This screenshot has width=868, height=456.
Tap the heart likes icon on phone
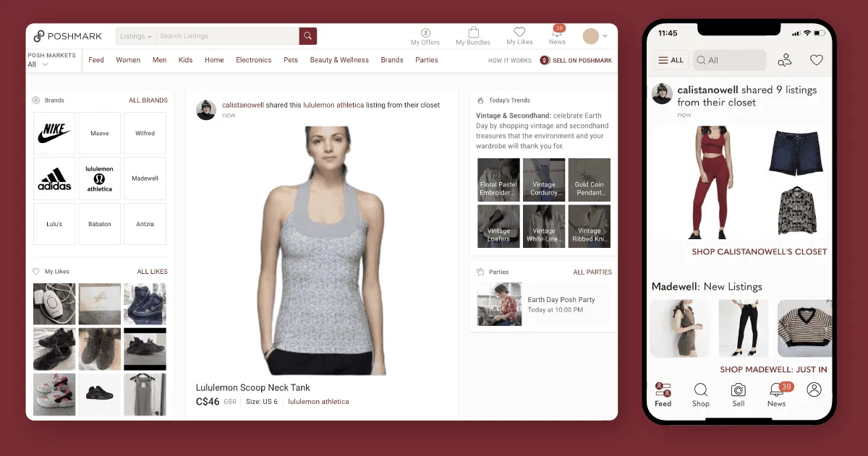(x=817, y=61)
